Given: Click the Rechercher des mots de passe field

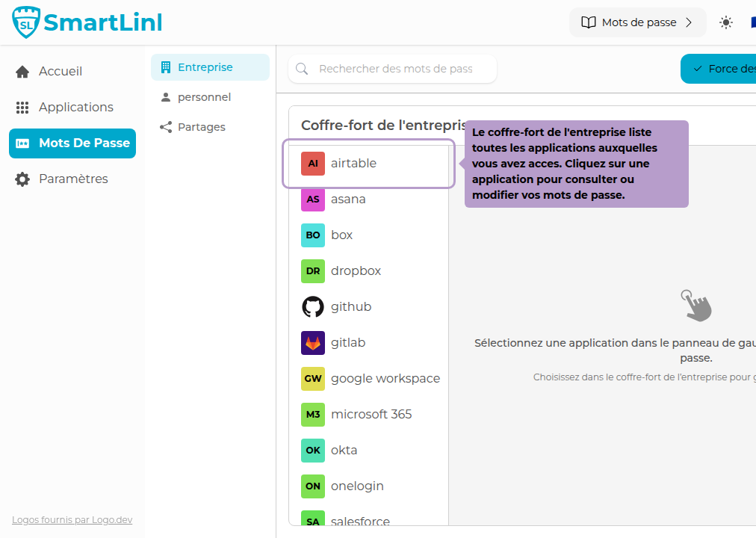Looking at the screenshot, I should coord(392,68).
